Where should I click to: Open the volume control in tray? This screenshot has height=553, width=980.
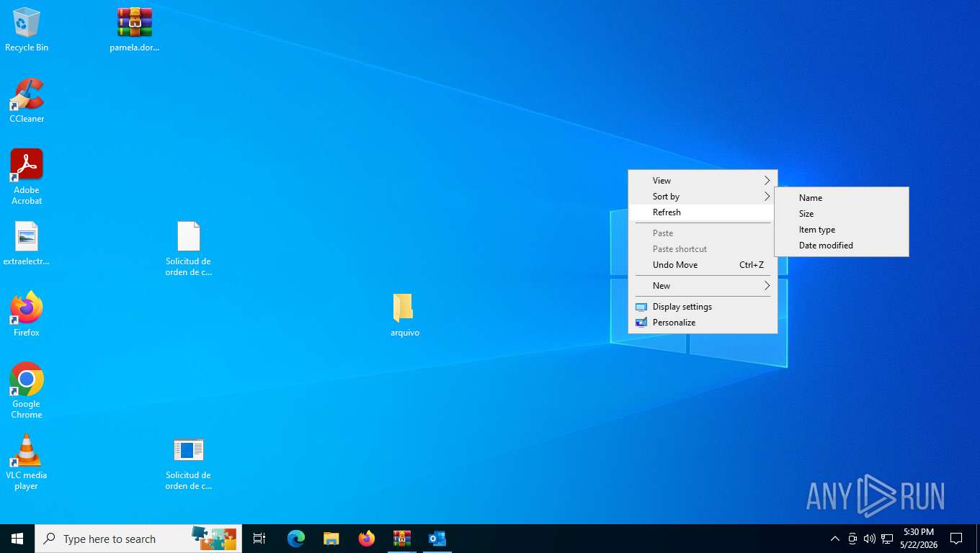(870, 539)
